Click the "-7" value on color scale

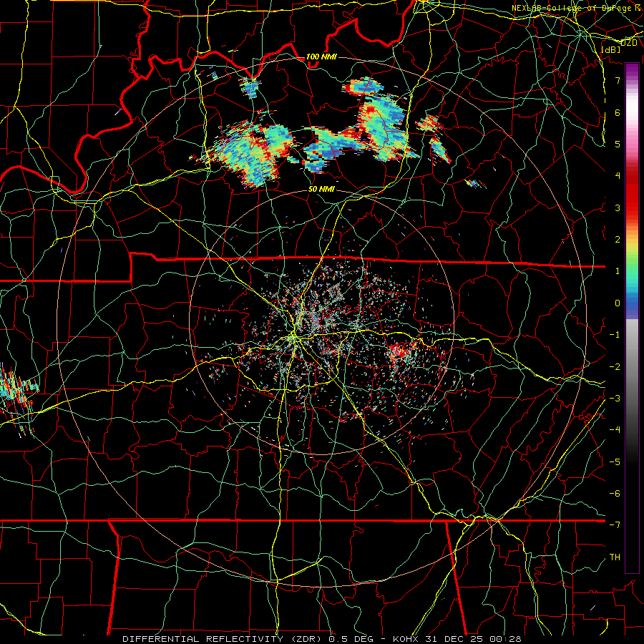(615, 525)
